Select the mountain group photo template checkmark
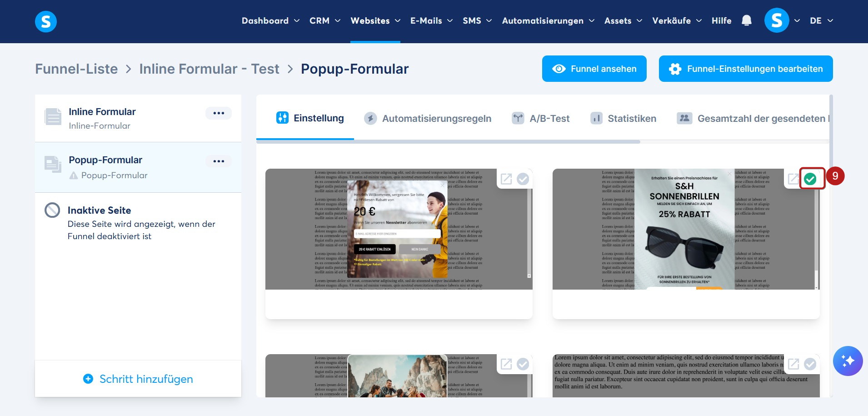The height and width of the screenshot is (416, 868). (x=523, y=364)
